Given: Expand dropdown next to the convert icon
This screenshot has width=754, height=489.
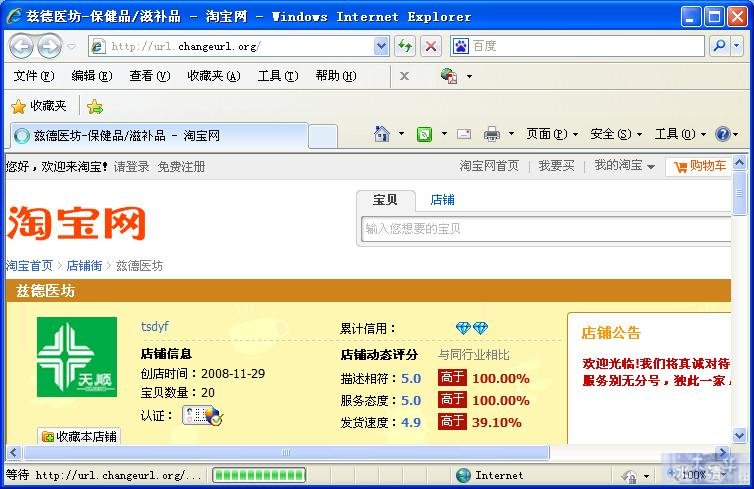Looking at the screenshot, I should (469, 76).
